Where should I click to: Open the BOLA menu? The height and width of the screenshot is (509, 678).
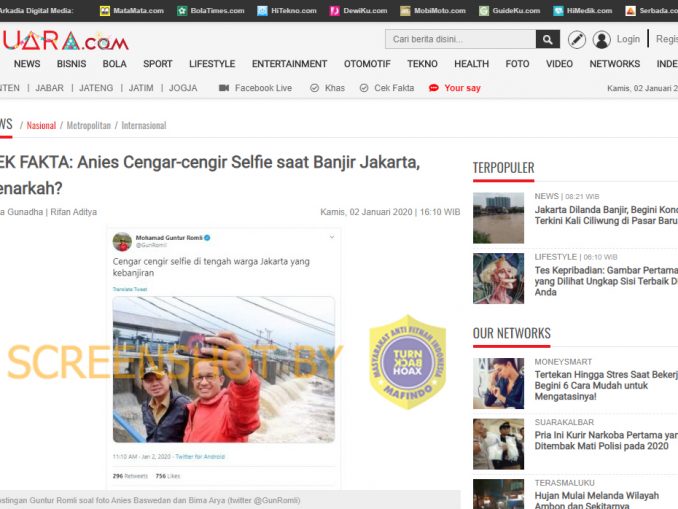coord(115,64)
